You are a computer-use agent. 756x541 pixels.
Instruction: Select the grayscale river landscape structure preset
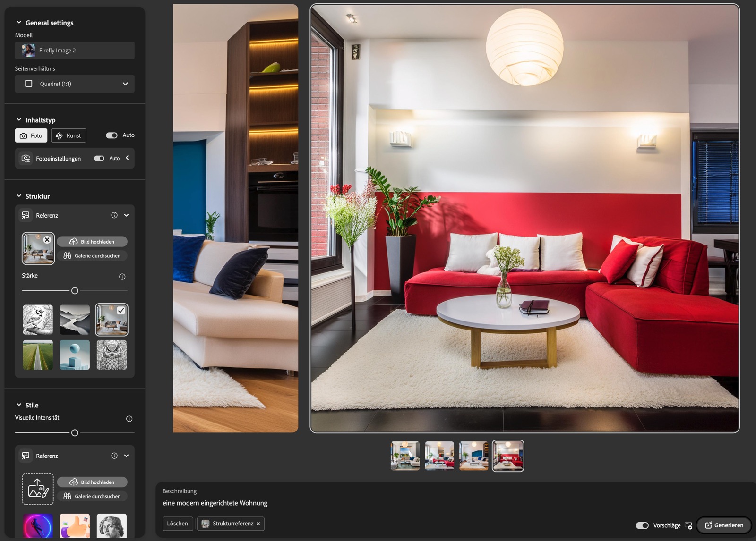coord(75,320)
